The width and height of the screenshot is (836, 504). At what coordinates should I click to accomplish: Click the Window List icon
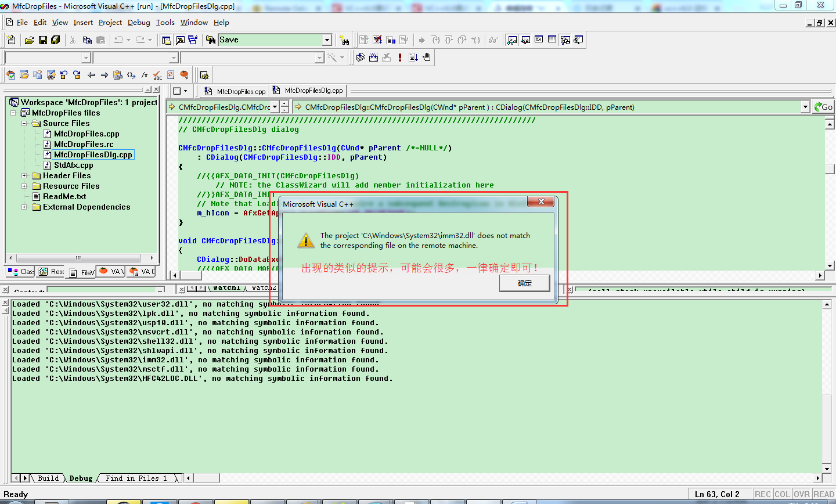[193, 40]
